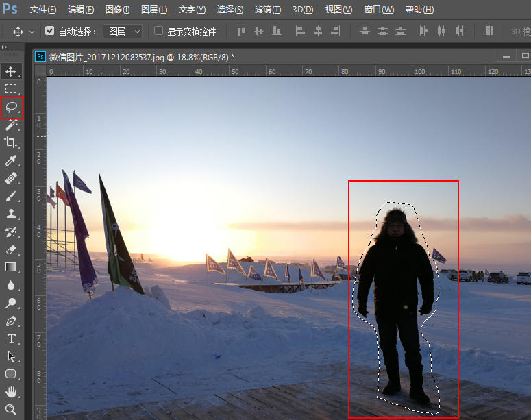Switch to the Eraser tool
The image size is (531, 420).
coord(12,249)
